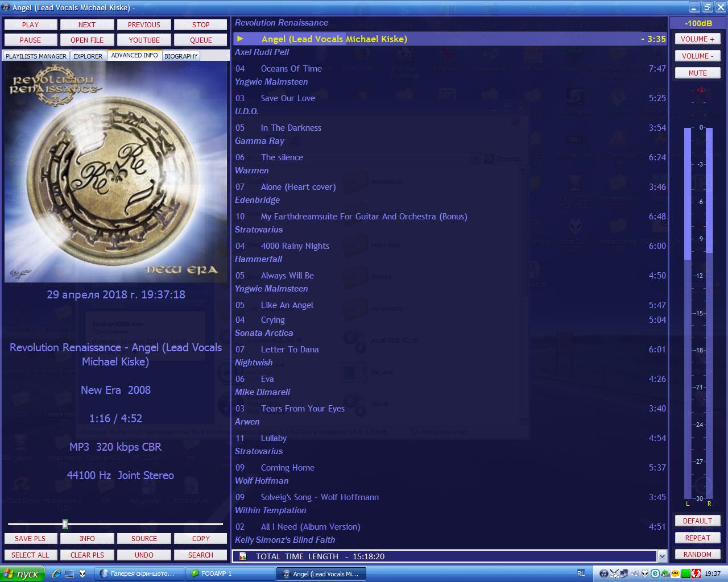Select the playing track 'Angel (Lead Vocals Michael Kiske)'
728x582 pixels.
pyautogui.click(x=450, y=39)
